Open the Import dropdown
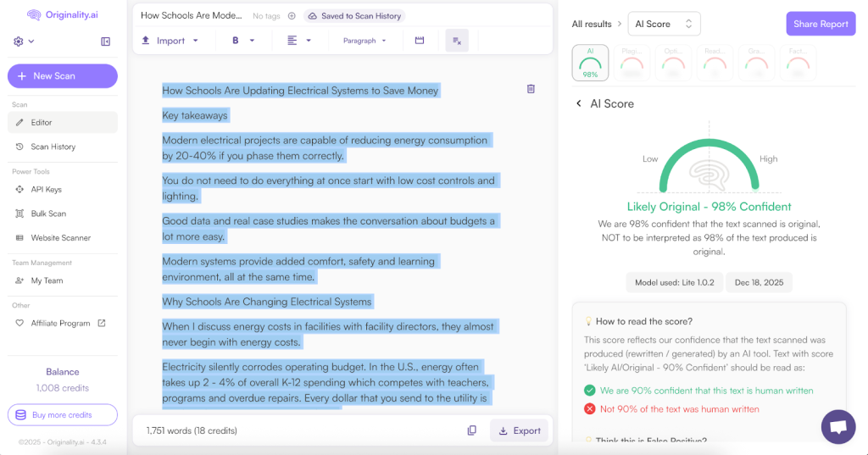This screenshot has height=455, width=868. click(170, 41)
